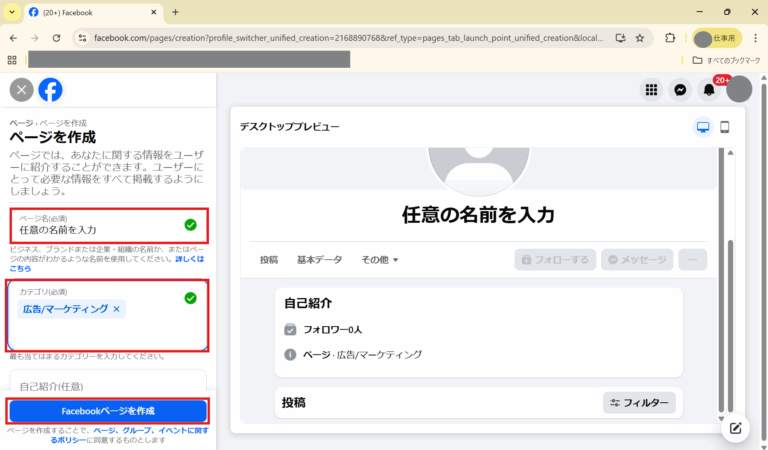
Task: Open account profile avatar menu
Action: click(739, 90)
